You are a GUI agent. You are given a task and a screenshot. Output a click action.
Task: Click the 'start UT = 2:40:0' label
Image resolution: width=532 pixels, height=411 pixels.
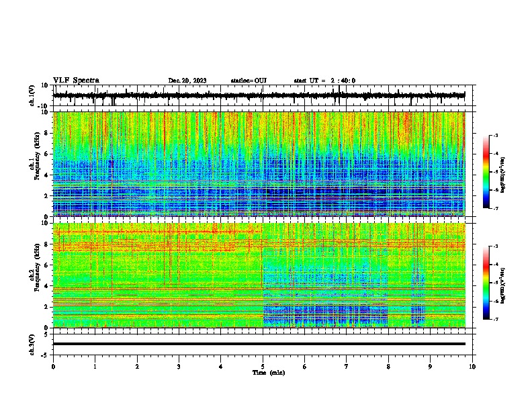(x=324, y=81)
